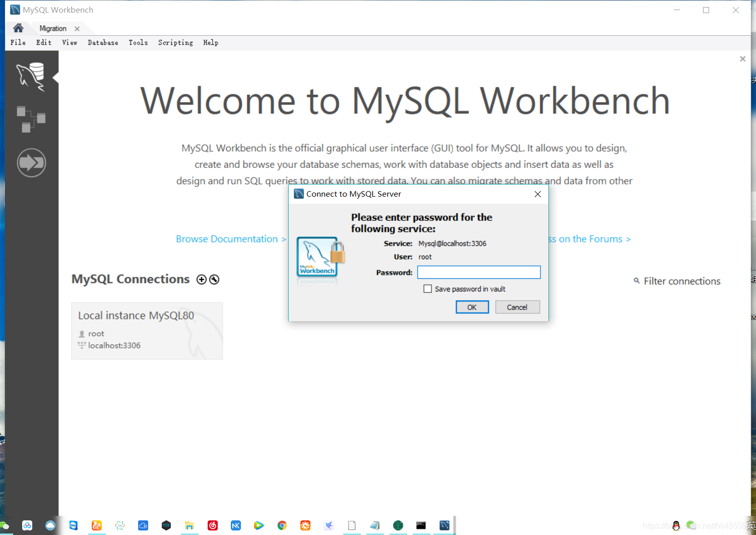Click the Workbench padlock logo in the dialog
The width and height of the screenshot is (756, 535).
pos(321,257)
